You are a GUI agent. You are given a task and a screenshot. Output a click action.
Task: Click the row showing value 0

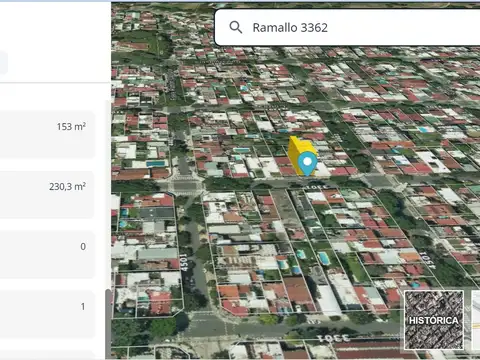pos(47,254)
